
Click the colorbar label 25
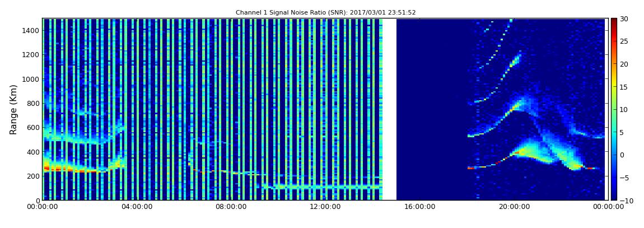point(623,41)
